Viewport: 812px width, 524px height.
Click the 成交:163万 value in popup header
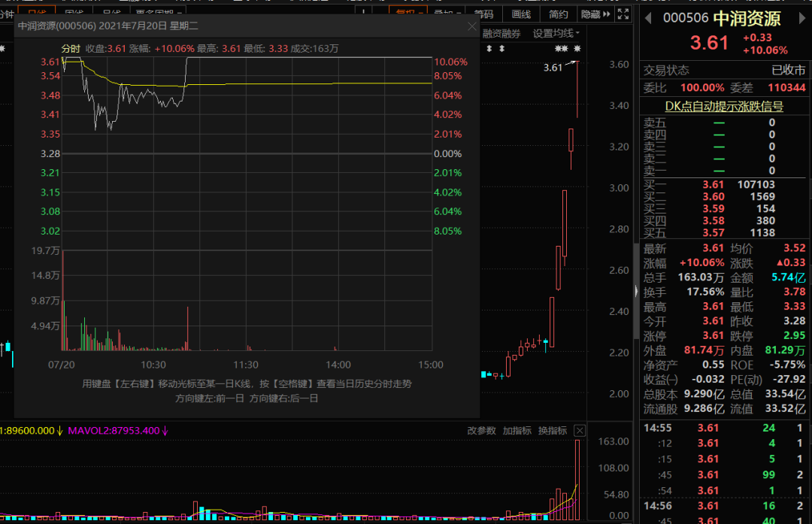[x=314, y=49]
